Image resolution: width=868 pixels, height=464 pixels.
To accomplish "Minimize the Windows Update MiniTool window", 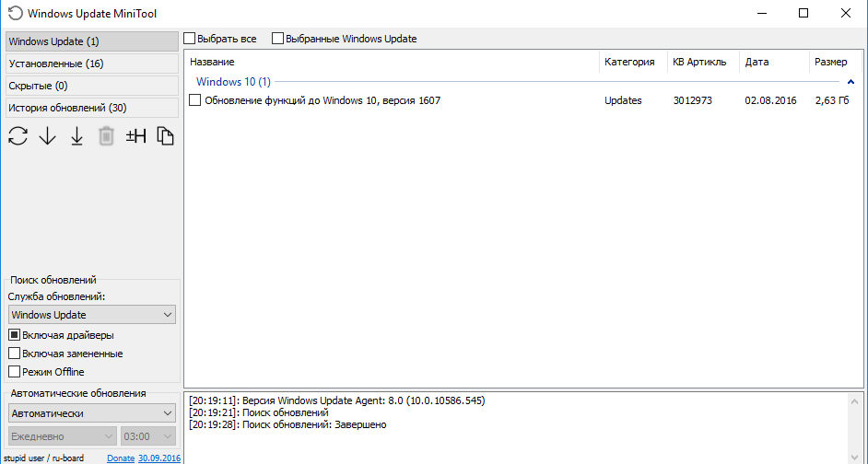I will 761,13.
